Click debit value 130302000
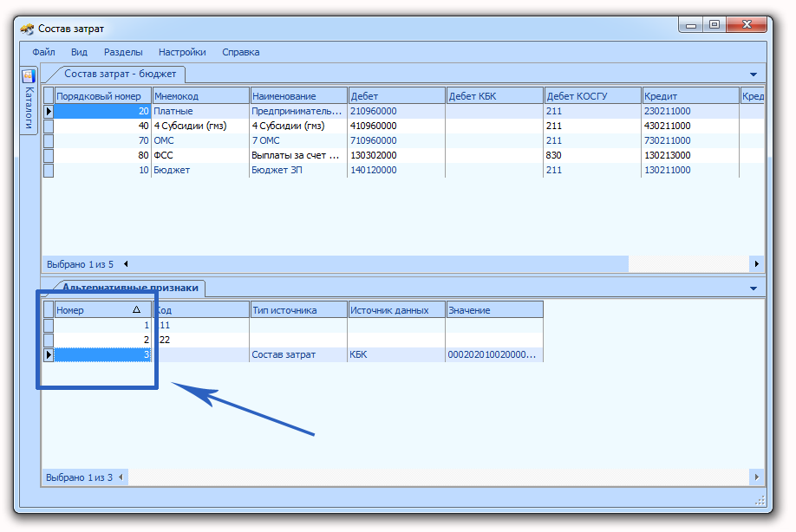 (x=396, y=155)
